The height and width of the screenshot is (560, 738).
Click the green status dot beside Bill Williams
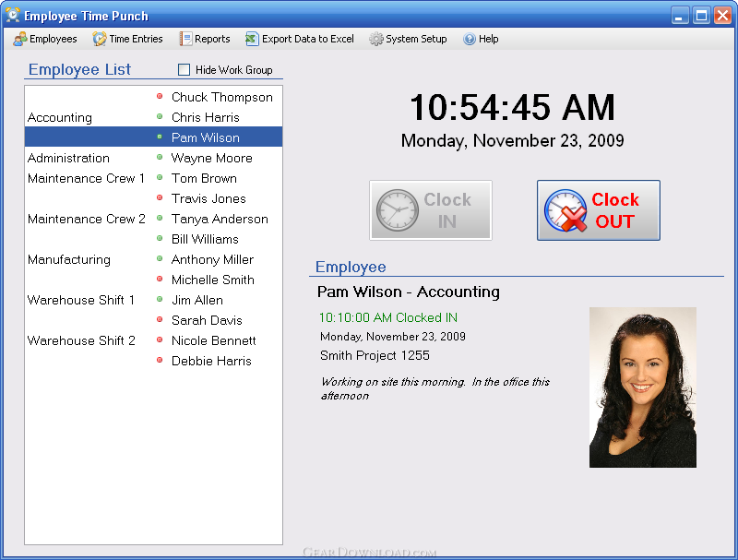point(160,239)
